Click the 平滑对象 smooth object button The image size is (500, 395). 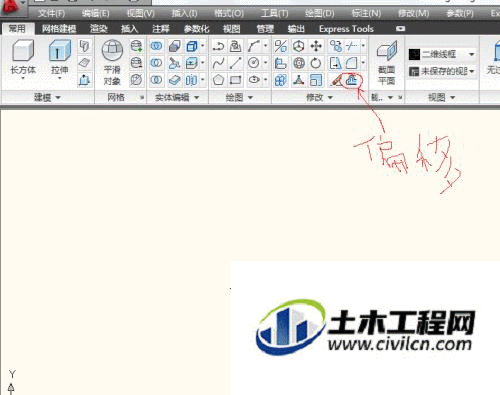[112, 62]
